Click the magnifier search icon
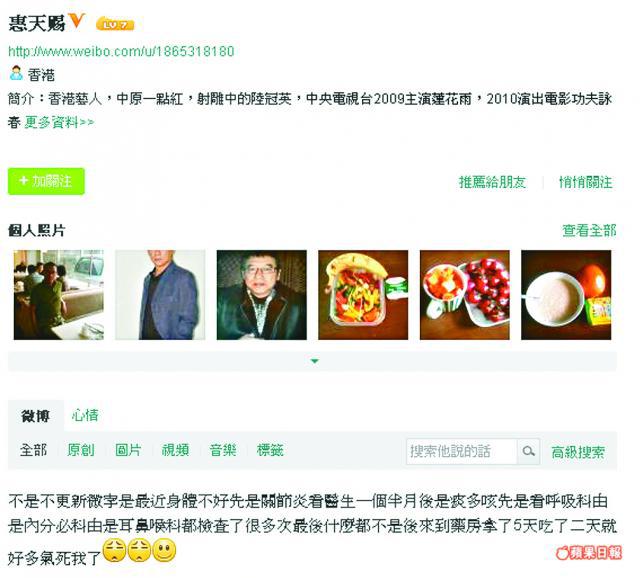Screen dimensions: 640x578 528,451
